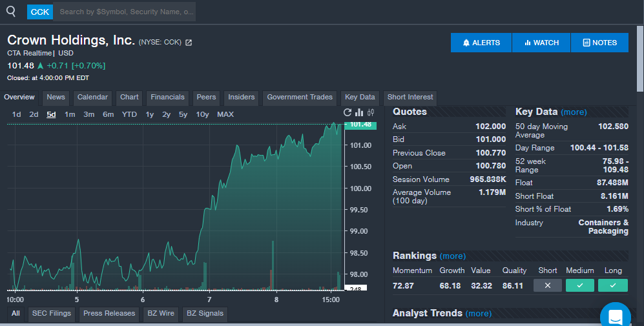Click the Short ranking X indicator

(x=548, y=285)
